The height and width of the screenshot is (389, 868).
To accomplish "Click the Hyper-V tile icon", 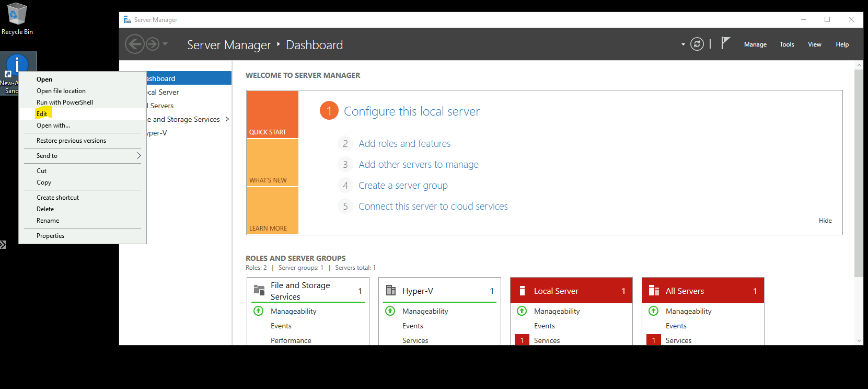I will [391, 290].
